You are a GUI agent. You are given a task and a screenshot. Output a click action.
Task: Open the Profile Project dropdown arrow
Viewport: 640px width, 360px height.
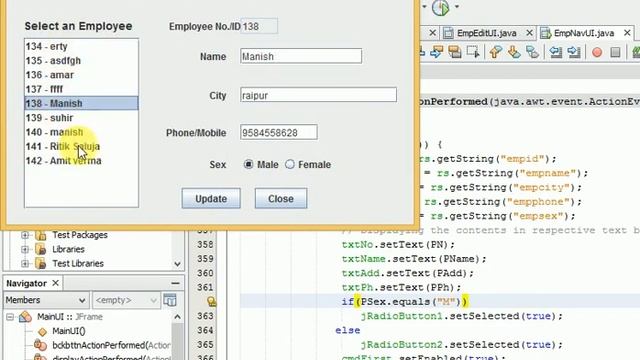click(457, 7)
